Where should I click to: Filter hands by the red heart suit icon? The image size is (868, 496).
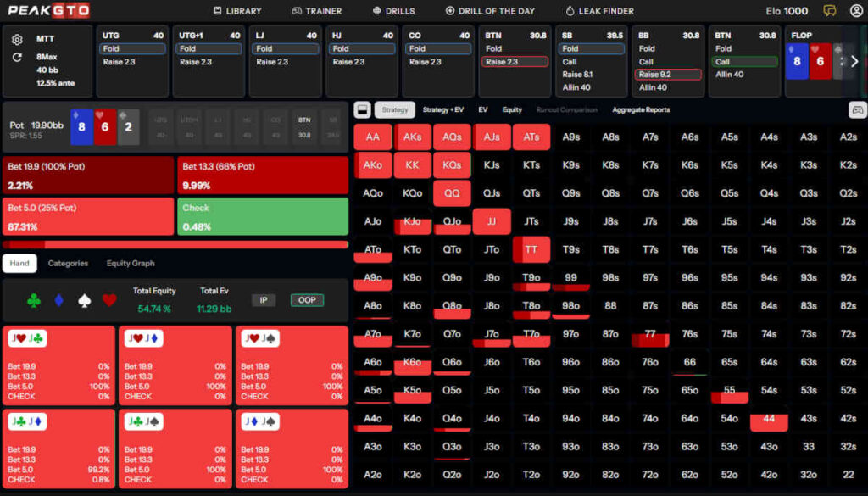coord(108,300)
